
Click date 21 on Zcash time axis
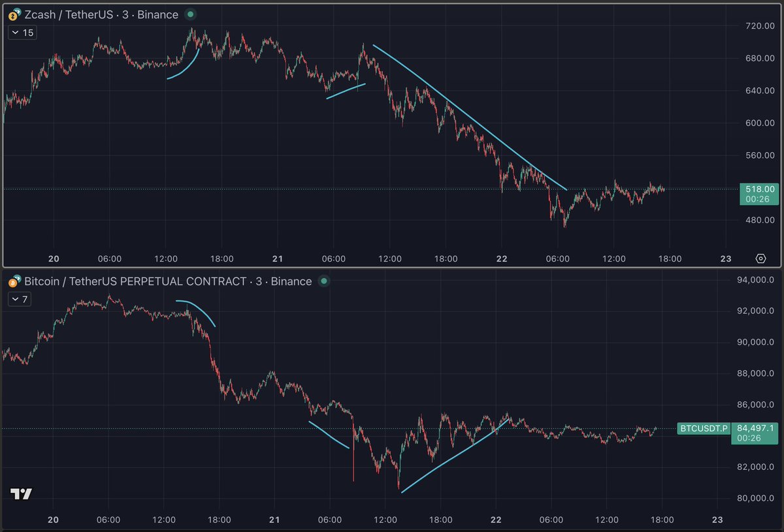click(278, 258)
